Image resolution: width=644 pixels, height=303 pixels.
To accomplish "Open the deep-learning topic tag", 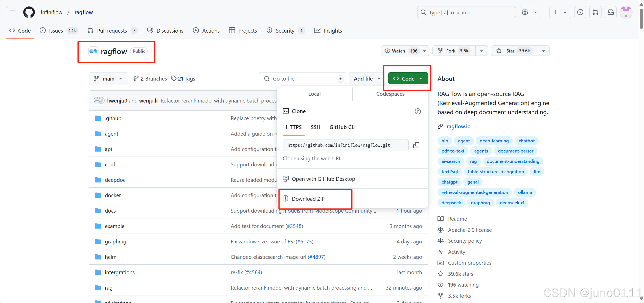I will pyautogui.click(x=494, y=141).
